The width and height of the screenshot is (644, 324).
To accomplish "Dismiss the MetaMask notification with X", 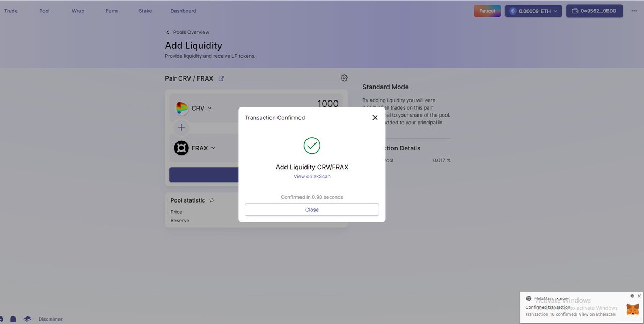I will (639, 296).
